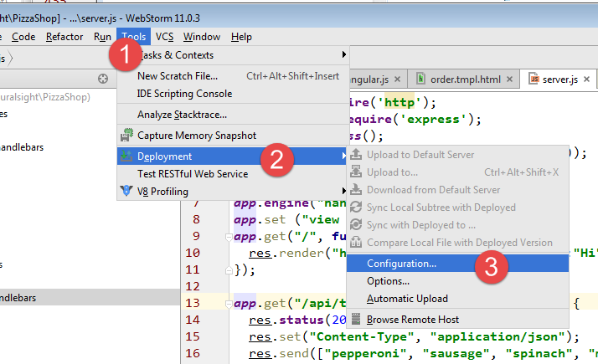The width and height of the screenshot is (598, 364).
Task: Select Sync Local Subtree with Deployed
Action: pyautogui.click(x=457, y=208)
